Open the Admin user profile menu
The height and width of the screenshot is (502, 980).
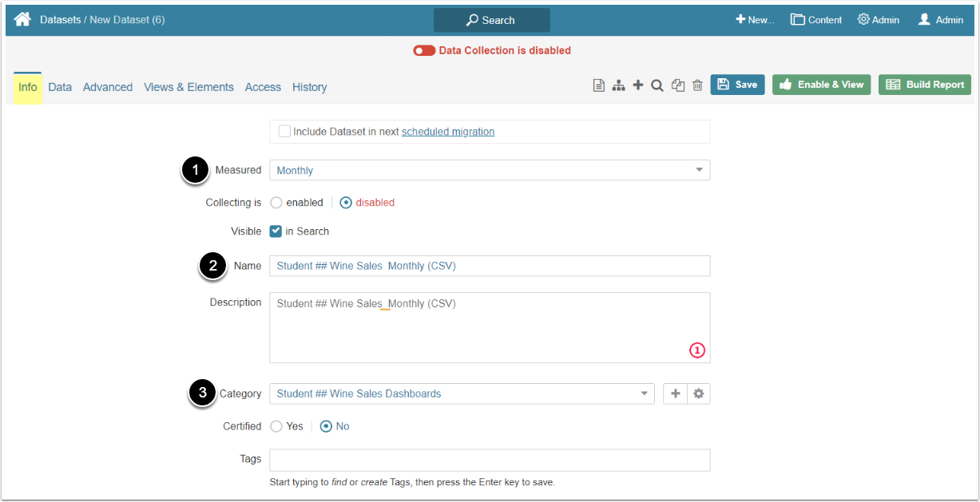tap(940, 20)
